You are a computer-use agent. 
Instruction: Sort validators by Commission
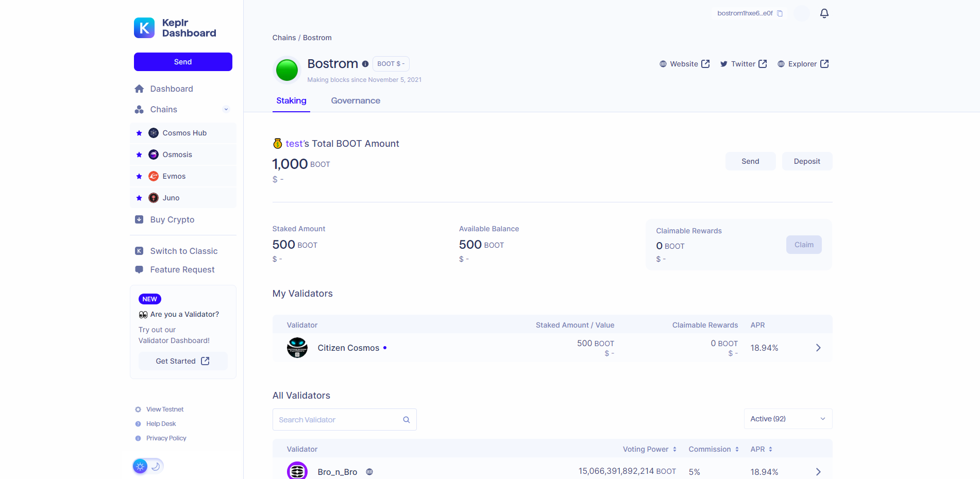click(x=714, y=449)
